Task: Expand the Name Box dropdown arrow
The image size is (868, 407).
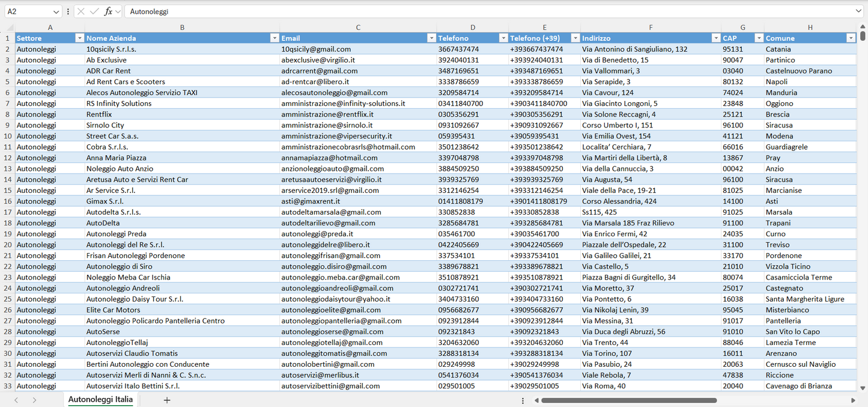Action: coord(56,11)
